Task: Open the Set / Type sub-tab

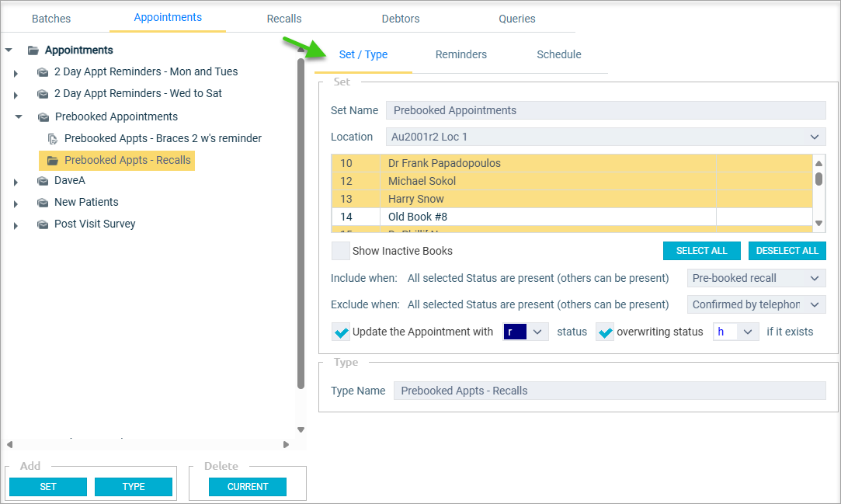Action: [x=363, y=54]
